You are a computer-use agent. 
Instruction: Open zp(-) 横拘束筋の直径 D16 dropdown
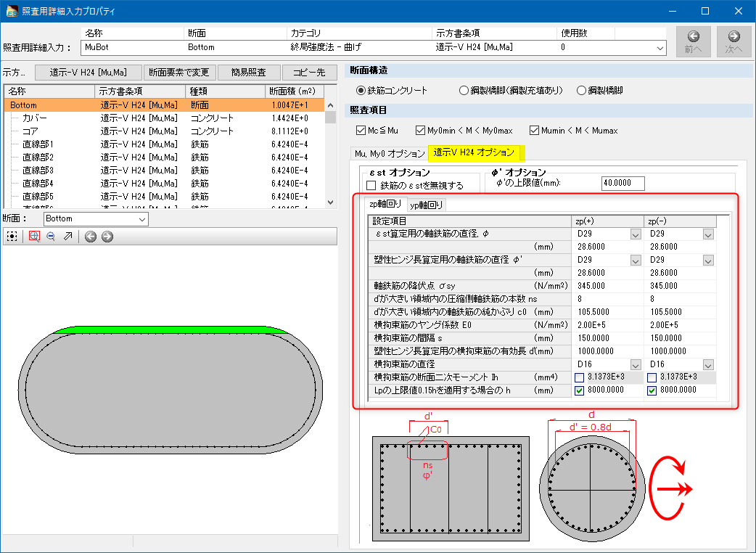tap(708, 365)
